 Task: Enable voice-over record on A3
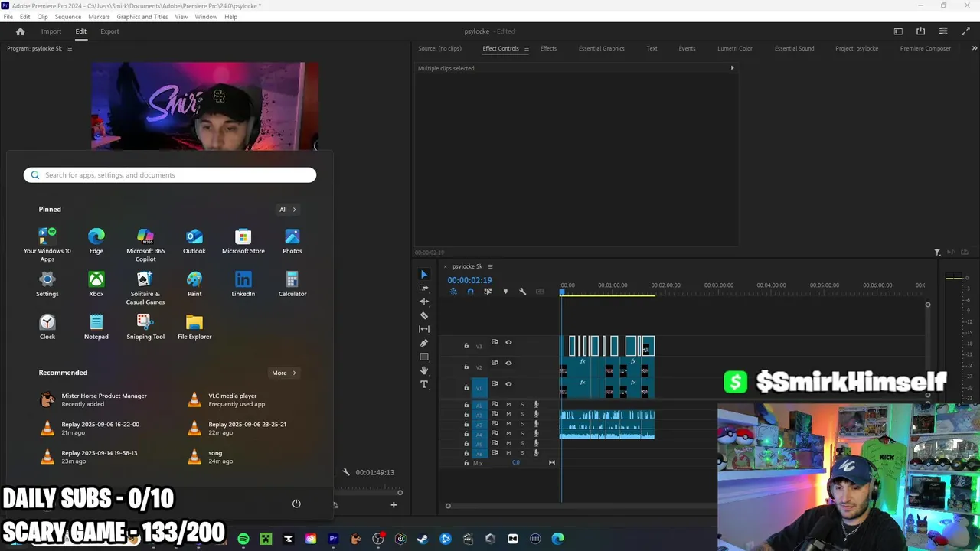click(536, 424)
